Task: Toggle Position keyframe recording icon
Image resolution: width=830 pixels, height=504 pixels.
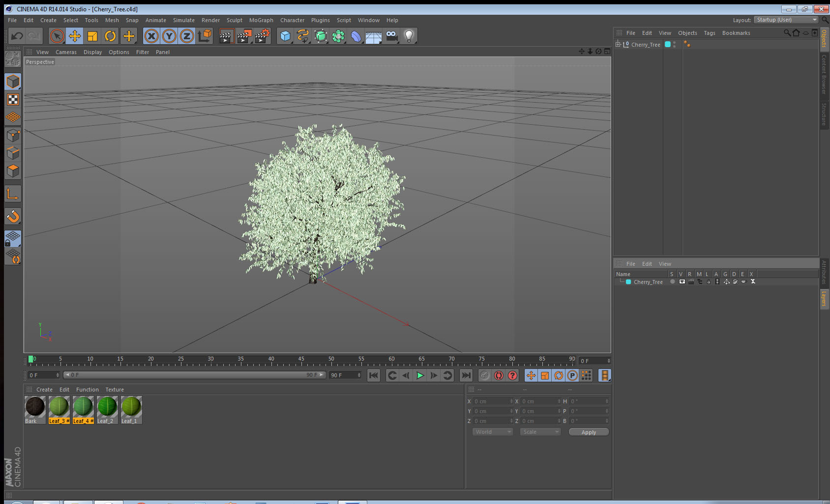Action: tap(531, 375)
